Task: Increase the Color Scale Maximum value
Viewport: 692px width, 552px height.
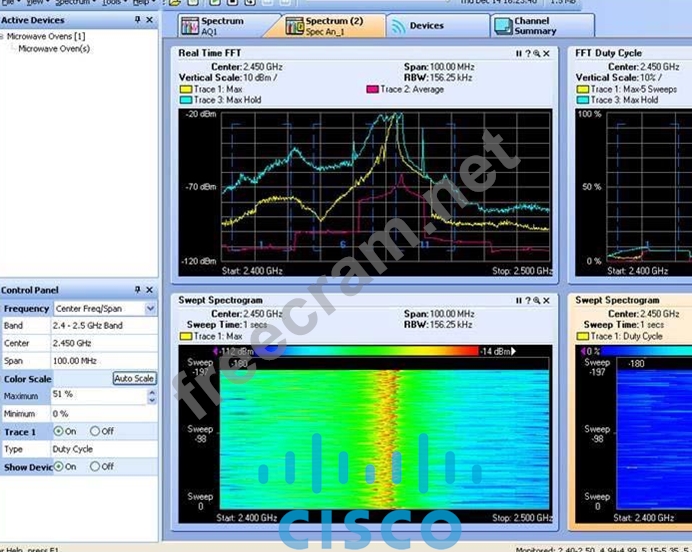Action: (x=152, y=392)
